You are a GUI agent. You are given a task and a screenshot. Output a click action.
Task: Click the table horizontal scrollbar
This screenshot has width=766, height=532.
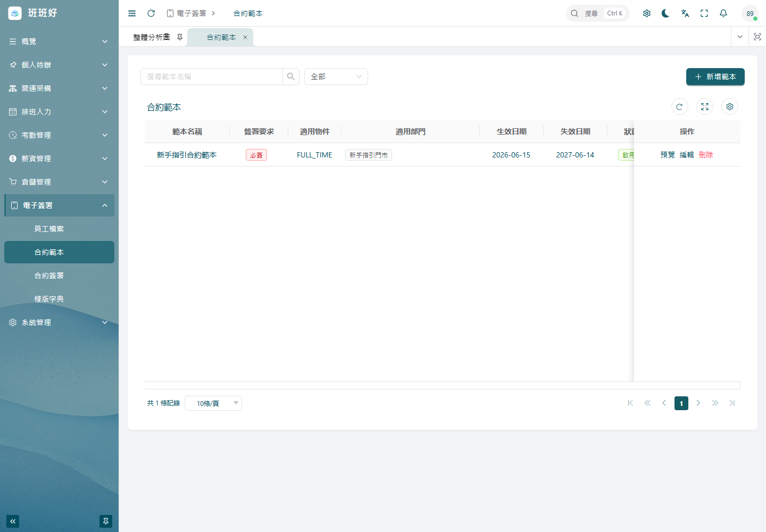442,385
